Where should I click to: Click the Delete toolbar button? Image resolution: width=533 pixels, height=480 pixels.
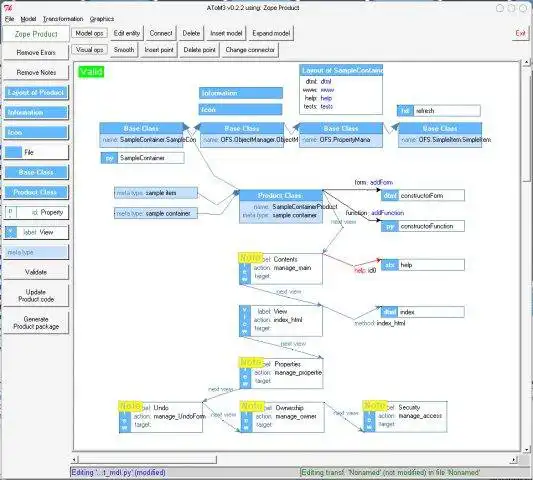(191, 33)
